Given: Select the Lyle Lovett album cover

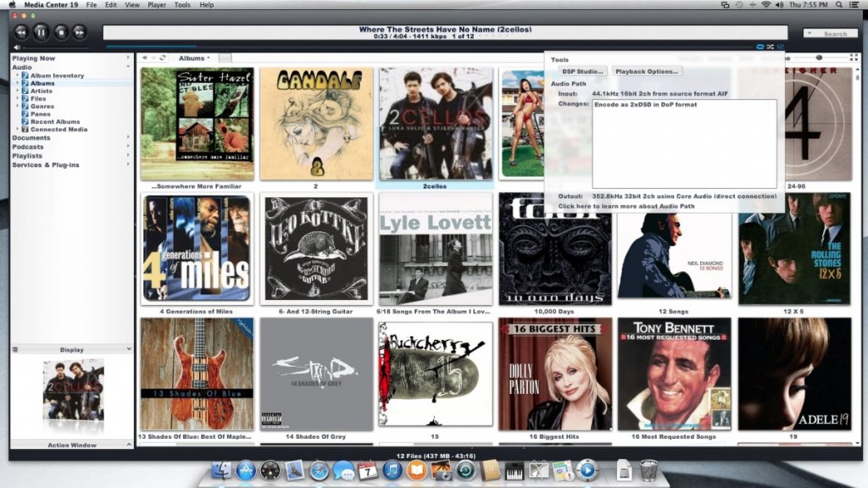Looking at the screenshot, I should 436,249.
